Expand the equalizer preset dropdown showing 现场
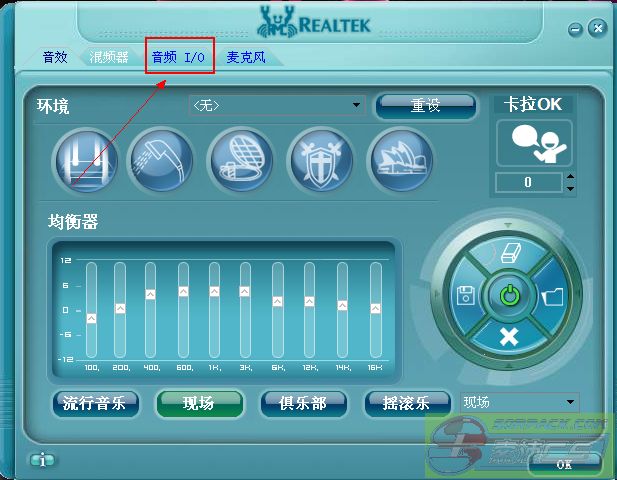617x480 pixels. pyautogui.click(x=570, y=402)
